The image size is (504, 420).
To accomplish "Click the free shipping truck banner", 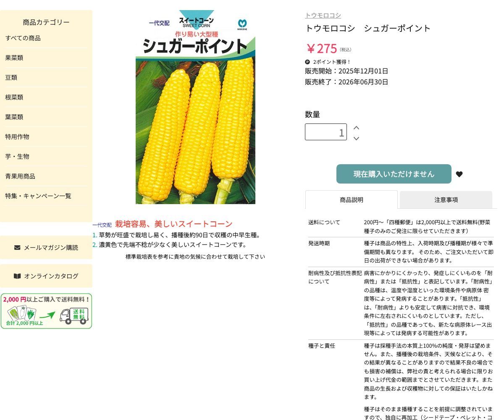I will [x=46, y=311].
